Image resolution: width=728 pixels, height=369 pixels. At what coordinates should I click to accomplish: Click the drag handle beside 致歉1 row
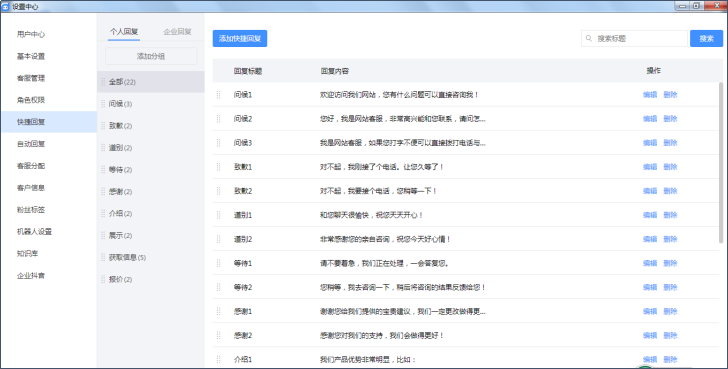[x=218, y=167]
